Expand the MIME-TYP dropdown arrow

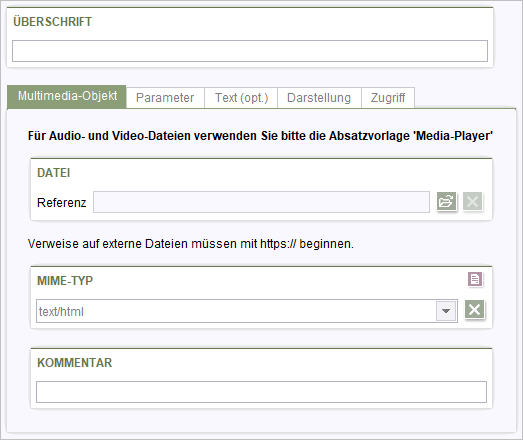(446, 311)
